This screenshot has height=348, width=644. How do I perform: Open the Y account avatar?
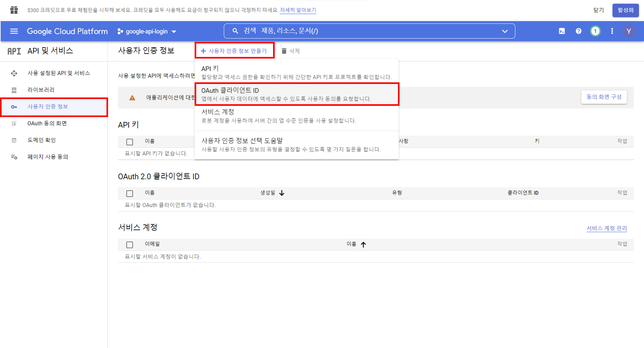(x=629, y=31)
